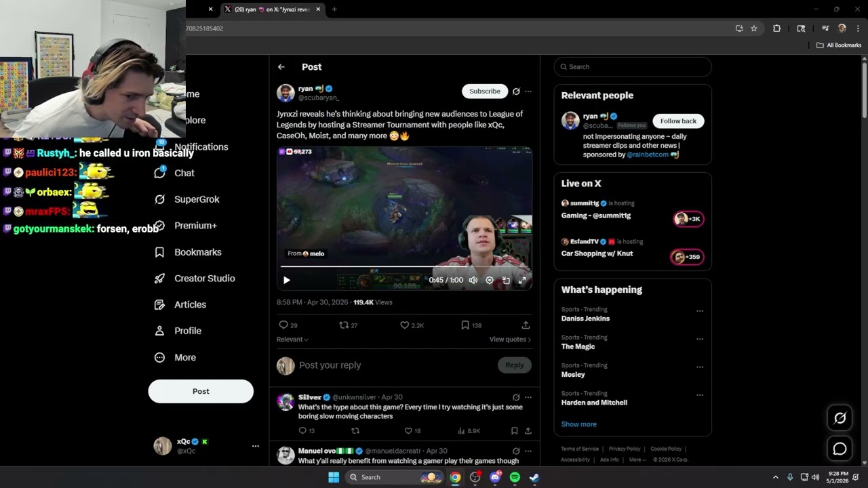The height and width of the screenshot is (488, 868).
Task: Share ryan's post
Action: pos(526,325)
